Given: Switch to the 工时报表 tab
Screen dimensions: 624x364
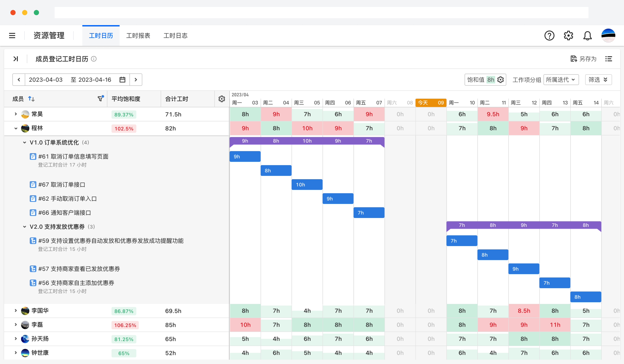Looking at the screenshot, I should pyautogui.click(x=138, y=36).
